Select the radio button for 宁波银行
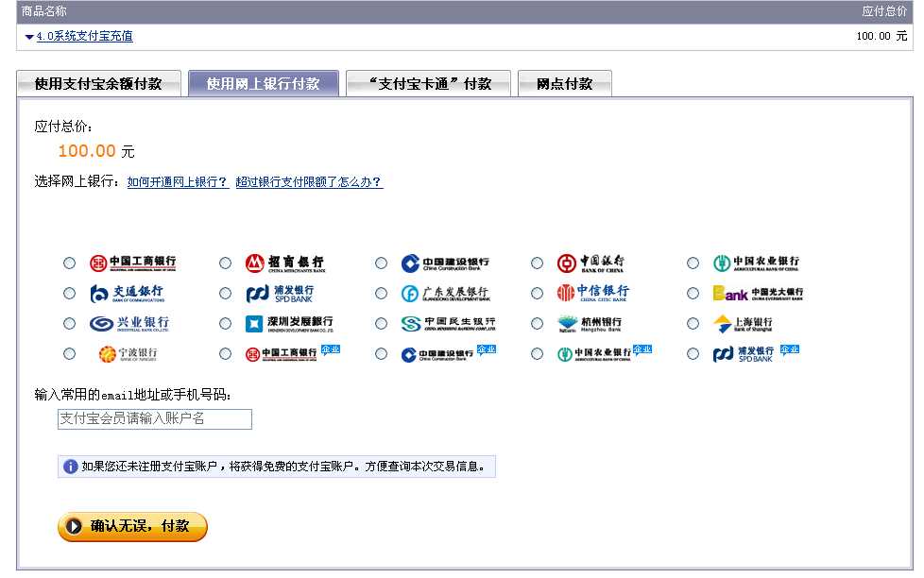Screen dimensions: 924x578 pyautogui.click(x=69, y=354)
